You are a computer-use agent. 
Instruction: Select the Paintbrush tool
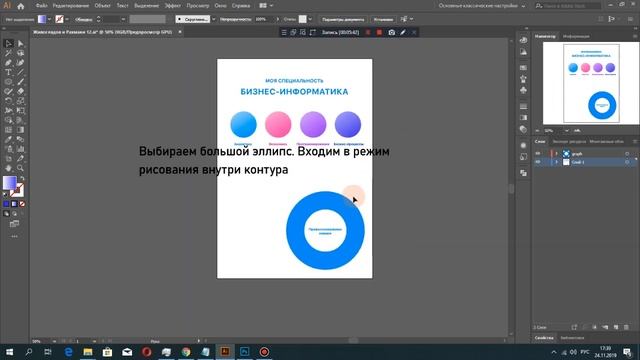[x=20, y=82]
